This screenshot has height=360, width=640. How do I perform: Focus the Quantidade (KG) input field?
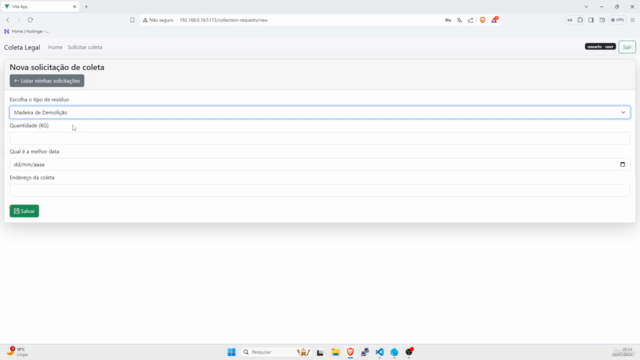coord(320,138)
